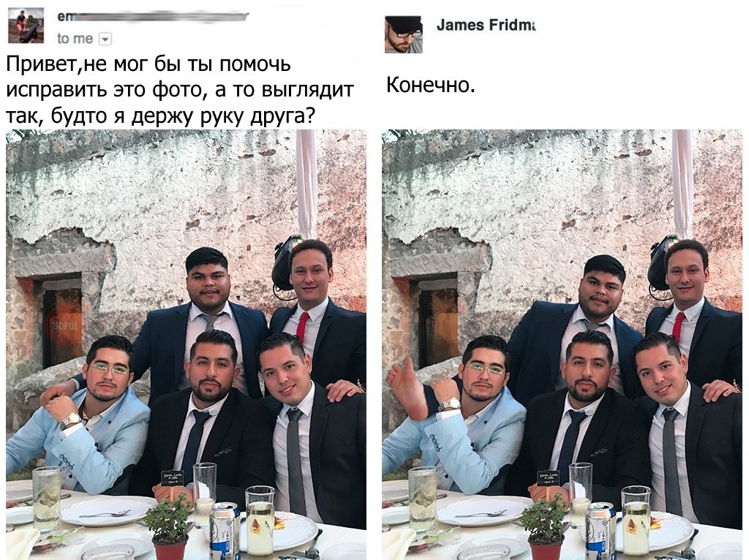Click the wristwatch in the original photo
The width and height of the screenshot is (749, 560).
(x=71, y=420)
